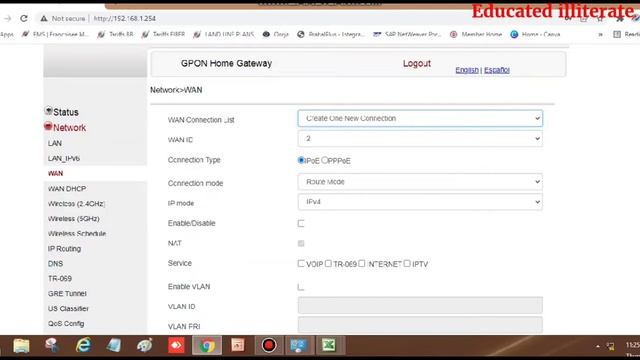The width and height of the screenshot is (640, 360).
Task: Click the VLAN PRI input field
Action: (420, 325)
